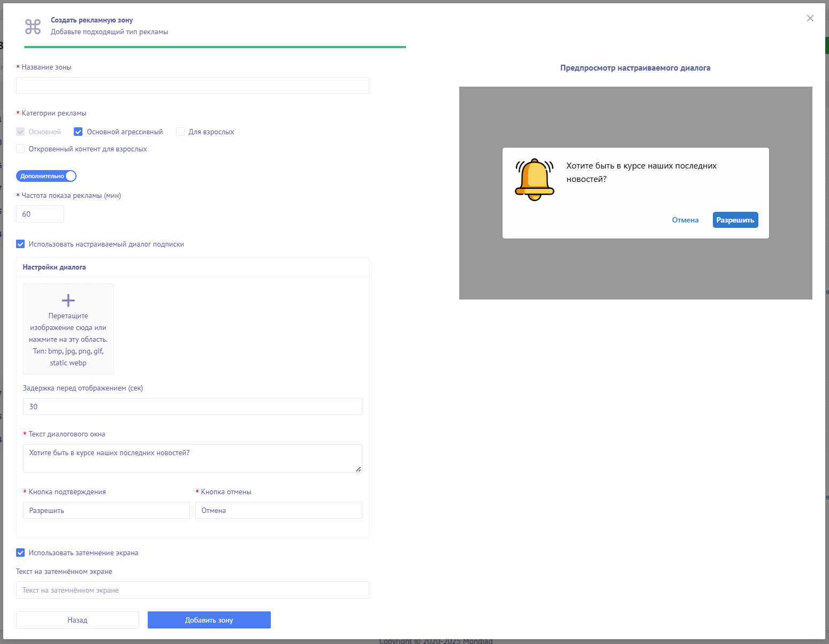
Task: Enable the Для взрослых category checkbox
Action: [180, 132]
